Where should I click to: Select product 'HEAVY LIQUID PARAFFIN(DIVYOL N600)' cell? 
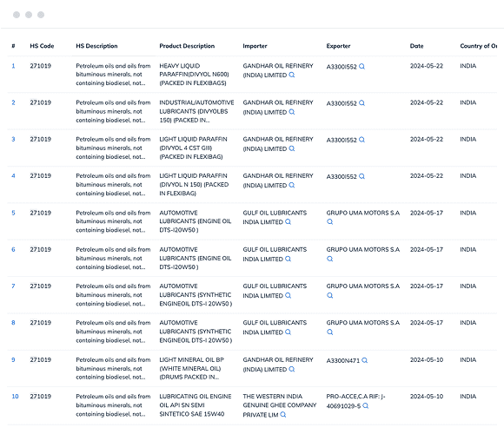[194, 75]
